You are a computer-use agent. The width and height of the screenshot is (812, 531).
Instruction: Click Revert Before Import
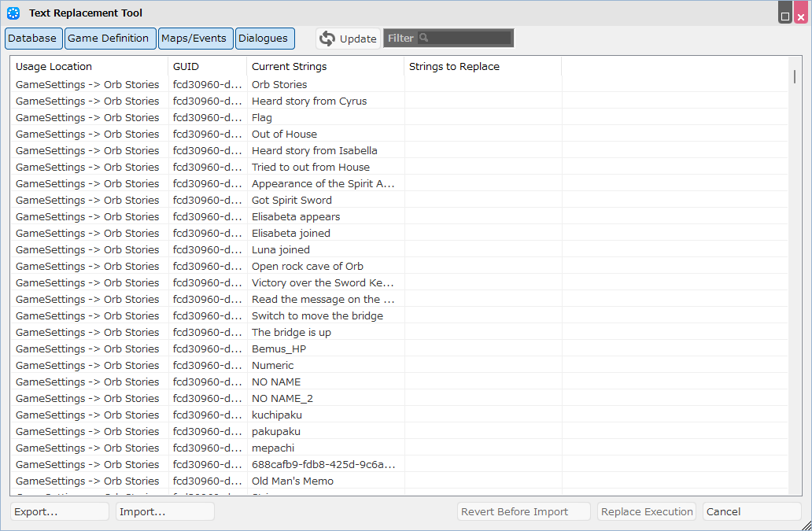pyautogui.click(x=523, y=511)
